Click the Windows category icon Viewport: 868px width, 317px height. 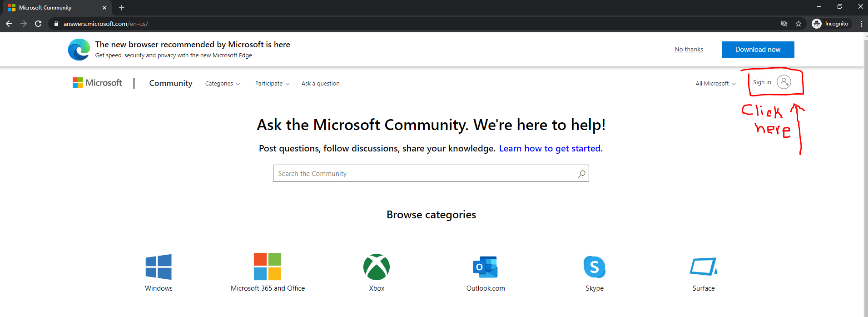(x=159, y=267)
